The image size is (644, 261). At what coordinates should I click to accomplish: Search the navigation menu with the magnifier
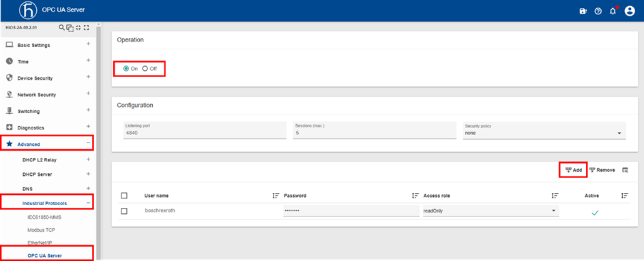[x=61, y=27]
